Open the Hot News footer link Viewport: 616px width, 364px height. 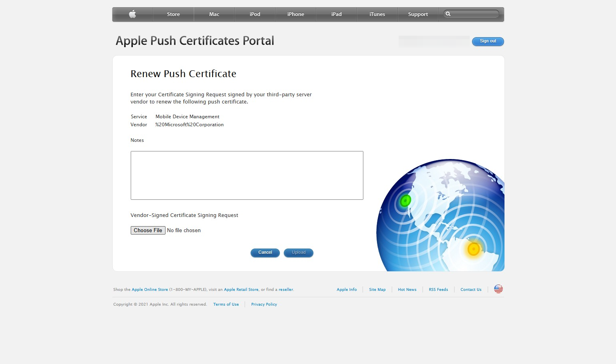407,290
